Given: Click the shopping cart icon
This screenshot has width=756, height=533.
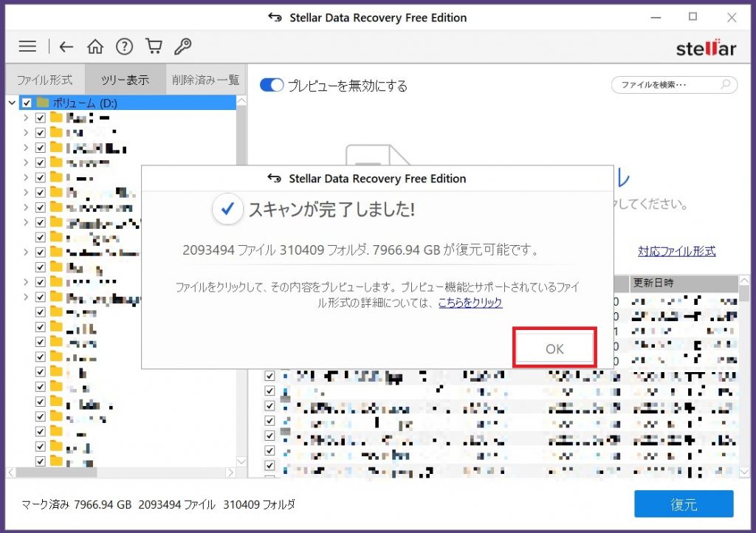Looking at the screenshot, I should pyautogui.click(x=154, y=47).
